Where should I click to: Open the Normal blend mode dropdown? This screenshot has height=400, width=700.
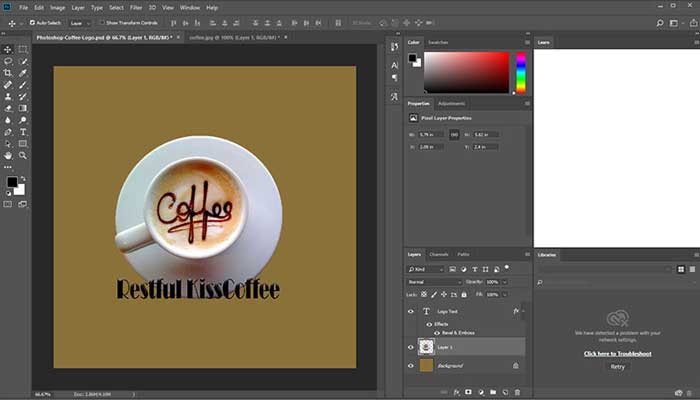point(435,282)
